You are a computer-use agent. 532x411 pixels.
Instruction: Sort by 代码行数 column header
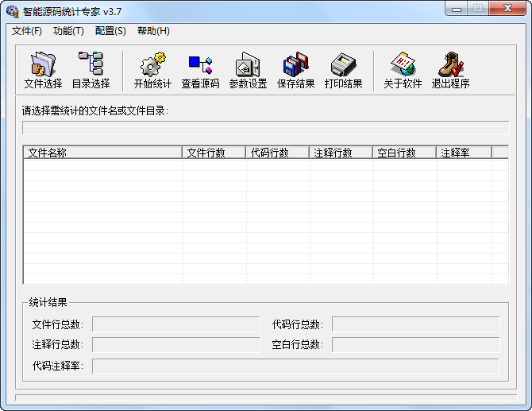point(278,153)
